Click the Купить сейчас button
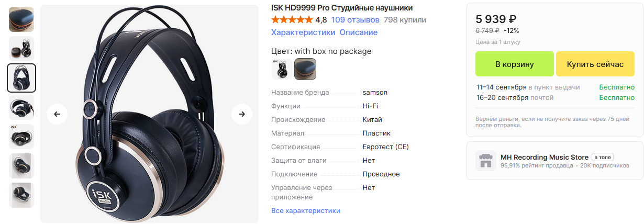Viewport: 644px width, 224px height. pos(595,64)
